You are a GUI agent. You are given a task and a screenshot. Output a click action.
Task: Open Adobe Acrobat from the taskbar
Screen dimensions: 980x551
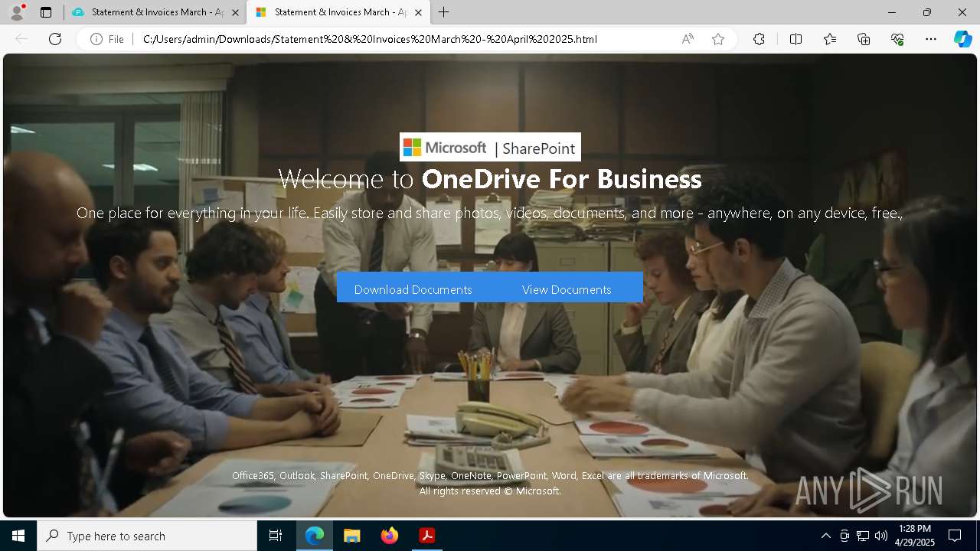click(426, 536)
